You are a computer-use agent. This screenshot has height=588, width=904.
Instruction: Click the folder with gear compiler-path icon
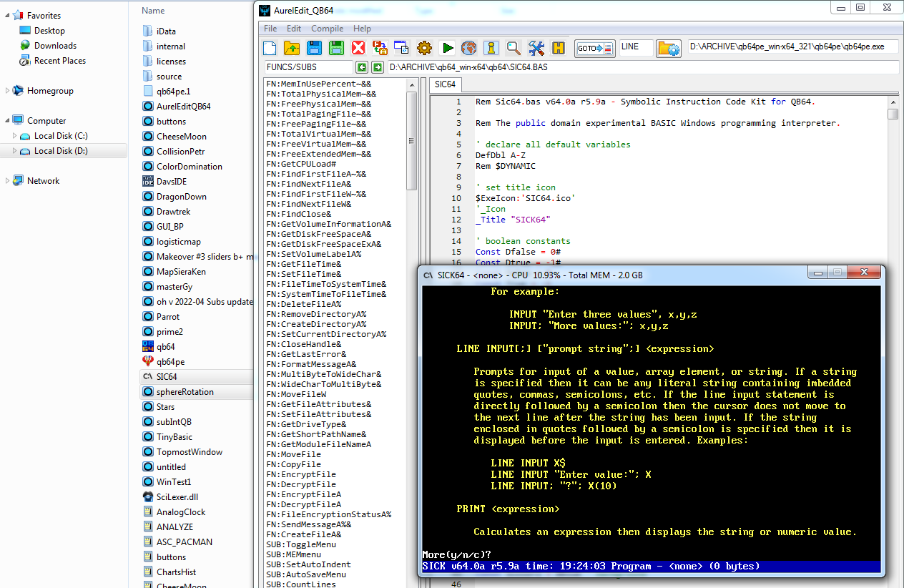(x=669, y=48)
